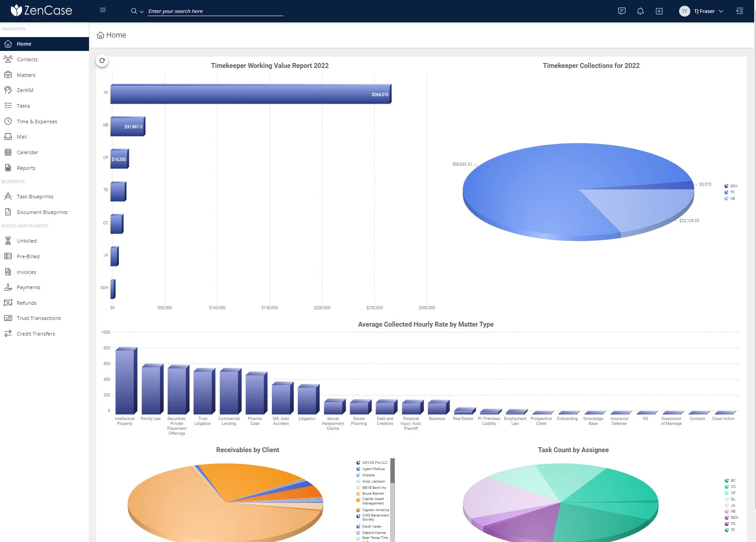
Task: Hide the TF series via the Collections legend
Action: point(732,192)
